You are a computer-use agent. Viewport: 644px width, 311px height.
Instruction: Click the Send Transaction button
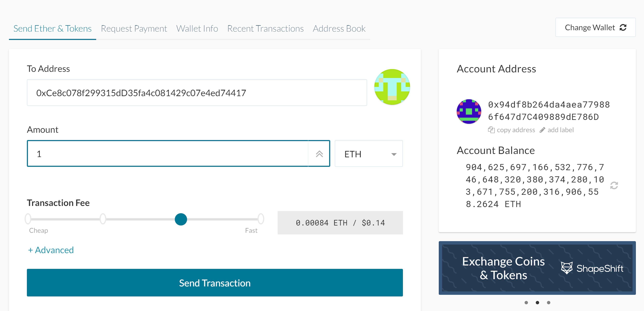pyautogui.click(x=215, y=283)
